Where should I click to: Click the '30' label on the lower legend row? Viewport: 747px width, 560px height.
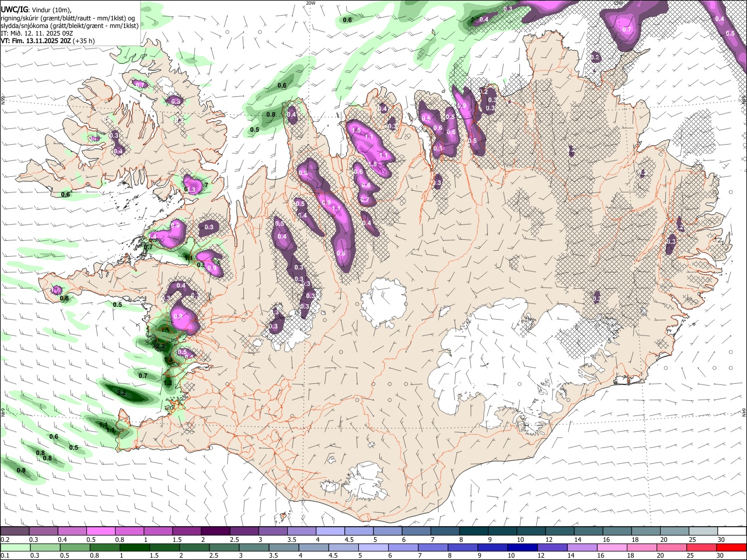tap(721, 555)
